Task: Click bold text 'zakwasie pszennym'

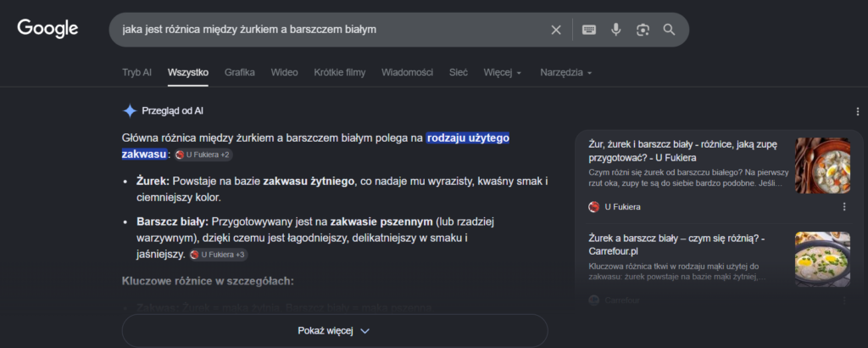Action: [381, 222]
